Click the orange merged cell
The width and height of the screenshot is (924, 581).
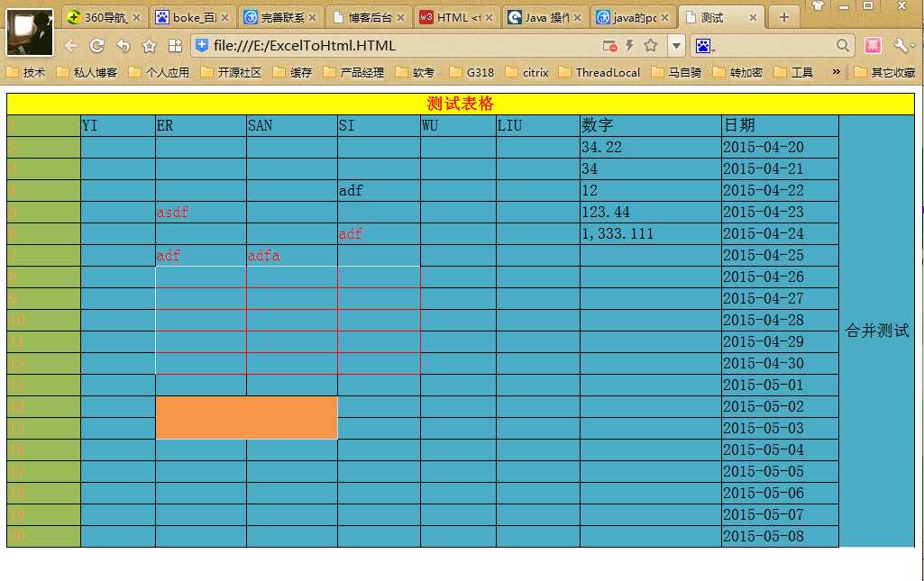(246, 417)
